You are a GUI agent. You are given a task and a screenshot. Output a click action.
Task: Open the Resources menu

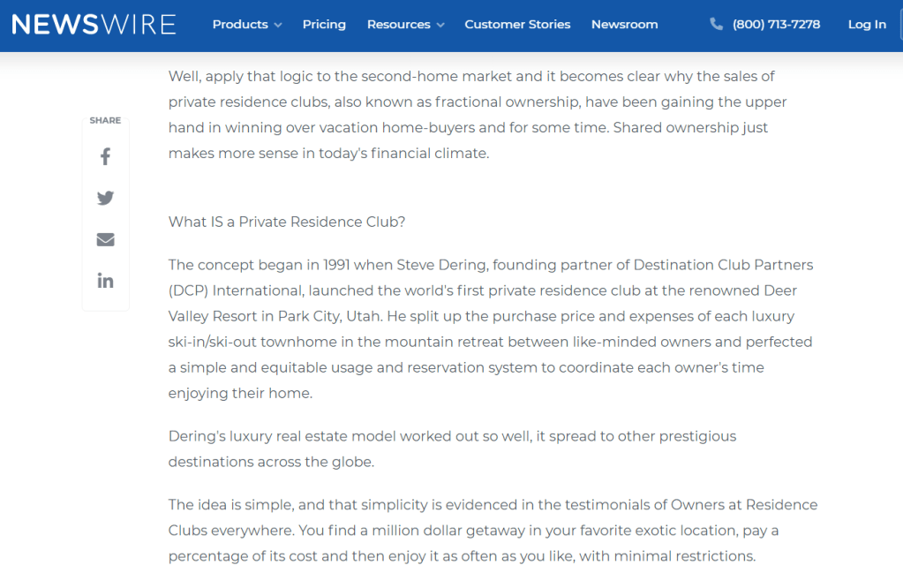click(398, 25)
